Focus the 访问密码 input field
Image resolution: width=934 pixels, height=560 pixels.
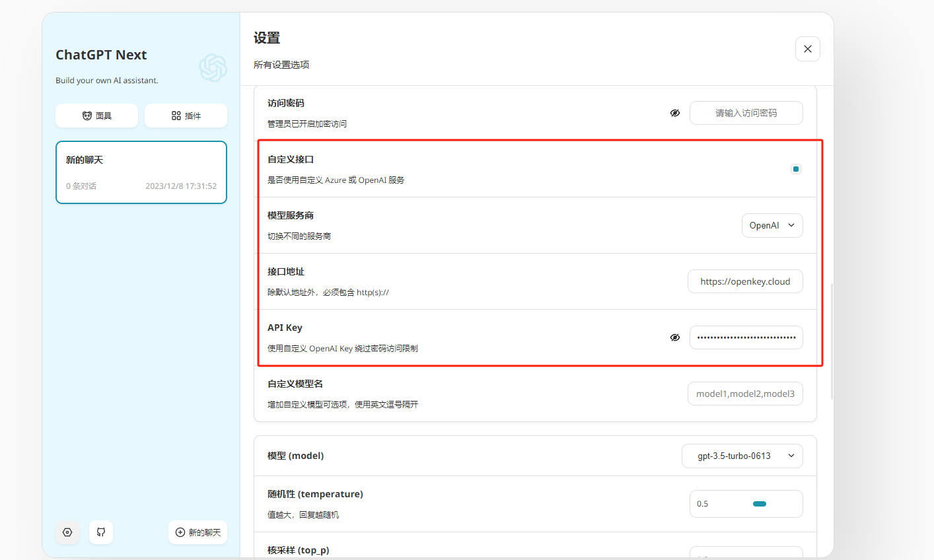[746, 113]
